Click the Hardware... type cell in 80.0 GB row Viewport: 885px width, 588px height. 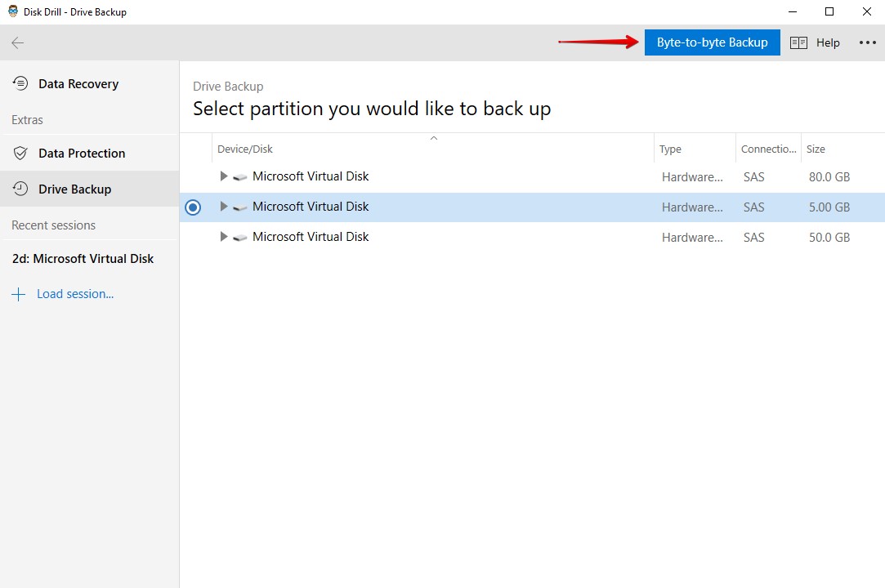tap(692, 177)
